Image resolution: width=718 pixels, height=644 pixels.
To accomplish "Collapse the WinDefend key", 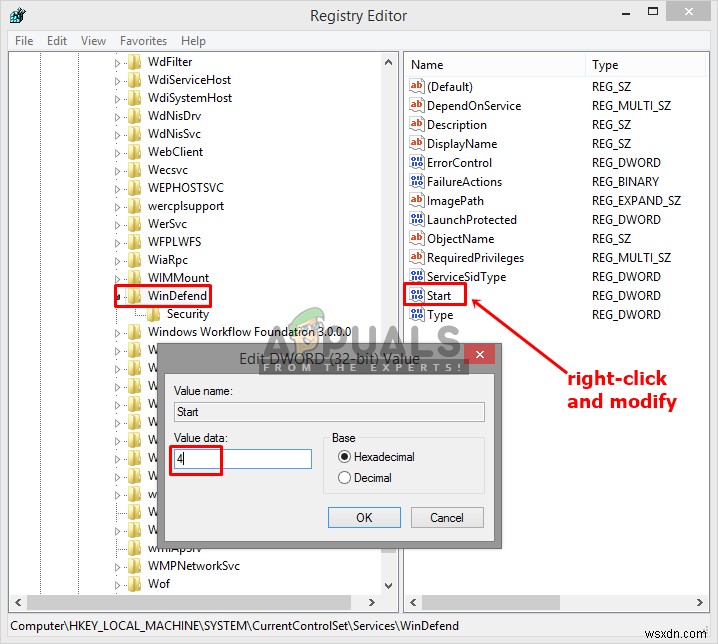I will pyautogui.click(x=118, y=297).
